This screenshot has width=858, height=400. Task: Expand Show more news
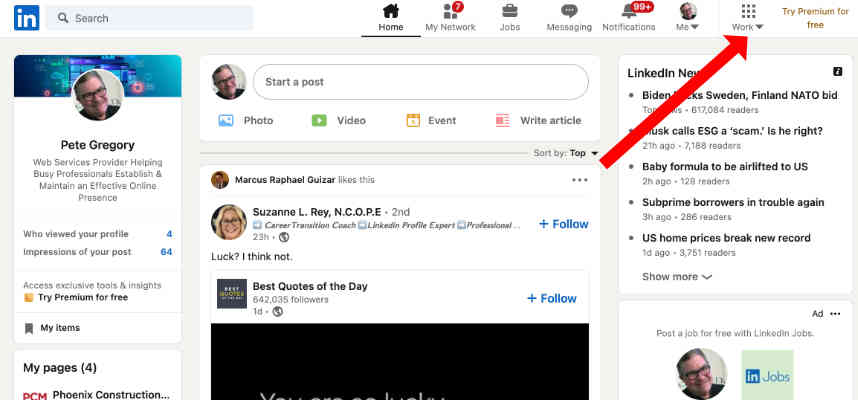click(x=677, y=277)
